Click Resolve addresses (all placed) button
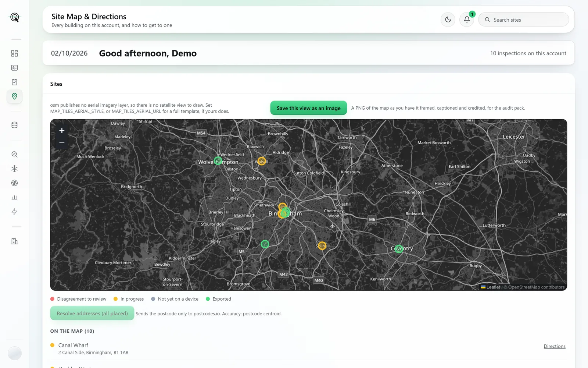Screen dimensions: 588x368 tap(92, 313)
